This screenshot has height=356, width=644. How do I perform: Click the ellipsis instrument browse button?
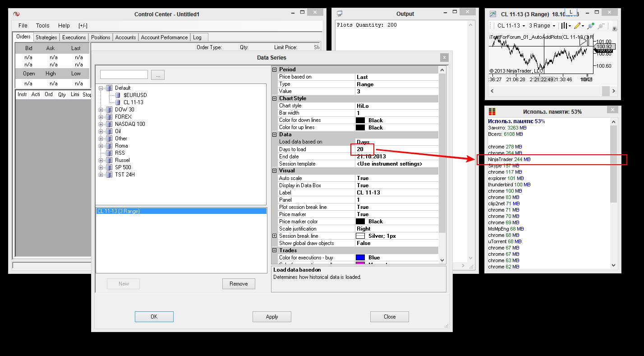(x=157, y=75)
